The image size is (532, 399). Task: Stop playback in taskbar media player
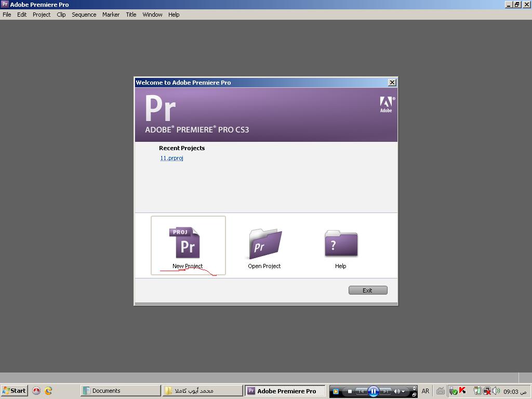click(350, 391)
